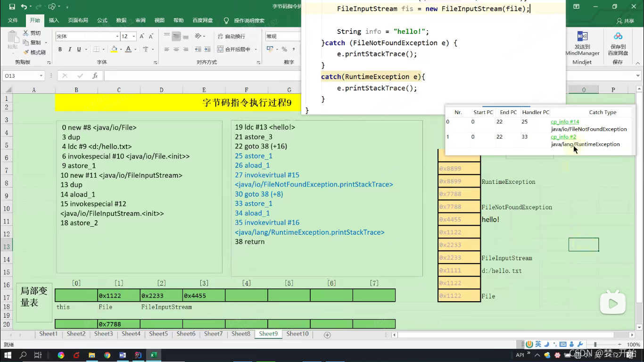
Task: Click the Top Align icon
Action: [x=167, y=36]
